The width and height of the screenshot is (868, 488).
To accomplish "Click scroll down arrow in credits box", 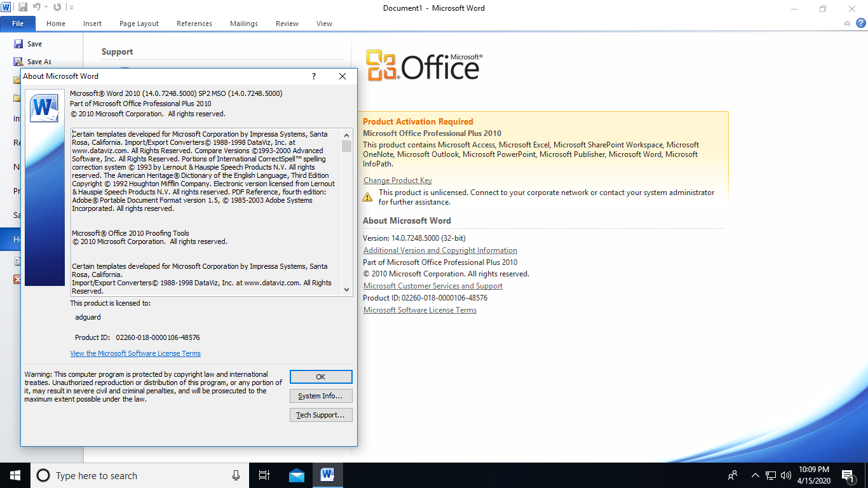I will 346,289.
